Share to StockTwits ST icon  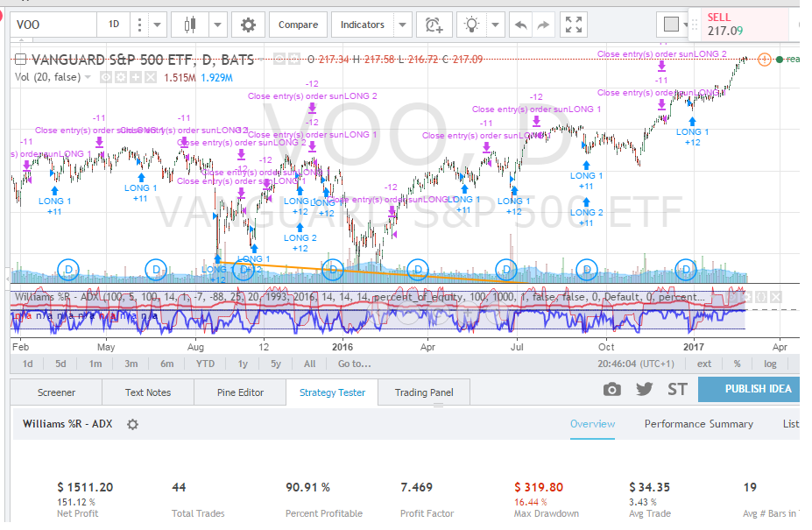pos(677,389)
